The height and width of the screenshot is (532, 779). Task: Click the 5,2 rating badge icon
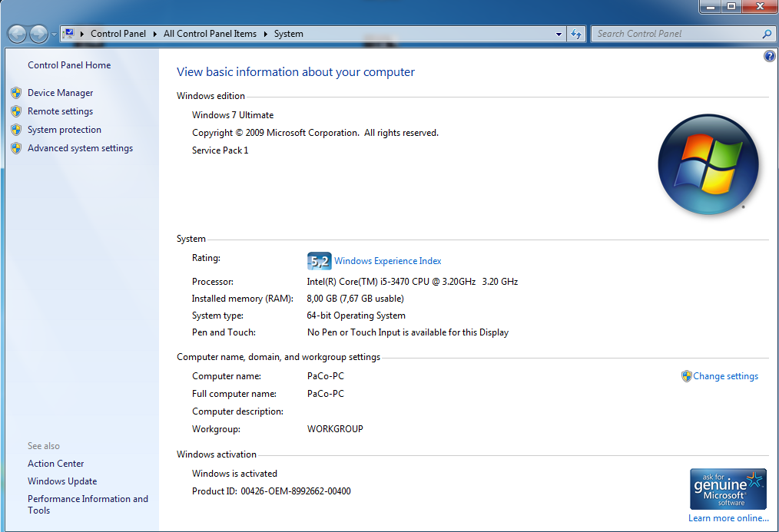point(319,261)
